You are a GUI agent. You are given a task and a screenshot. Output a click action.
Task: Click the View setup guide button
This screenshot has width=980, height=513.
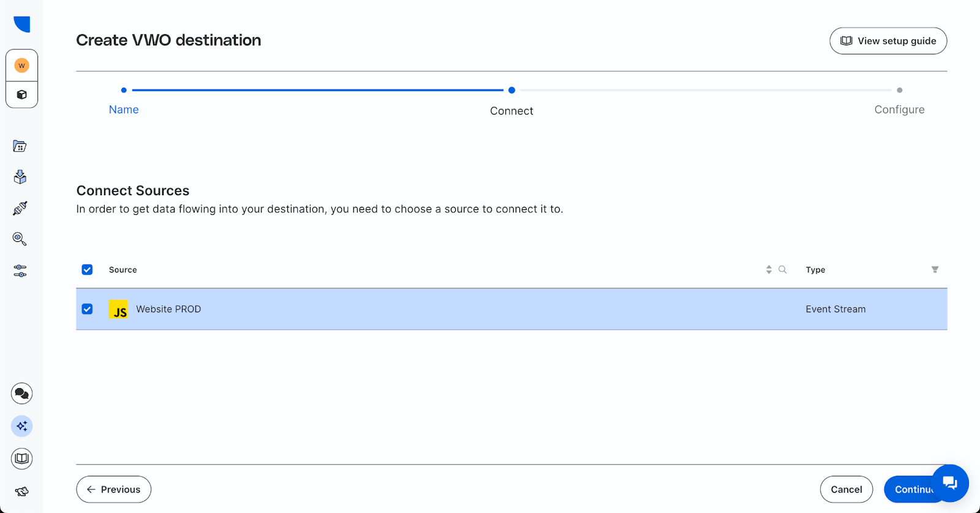point(888,41)
